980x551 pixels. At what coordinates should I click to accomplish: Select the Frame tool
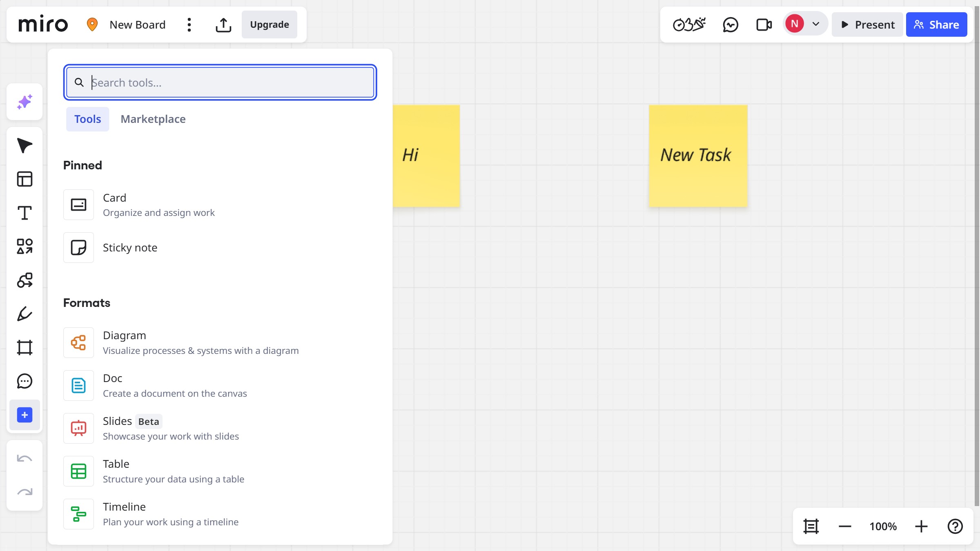click(24, 347)
